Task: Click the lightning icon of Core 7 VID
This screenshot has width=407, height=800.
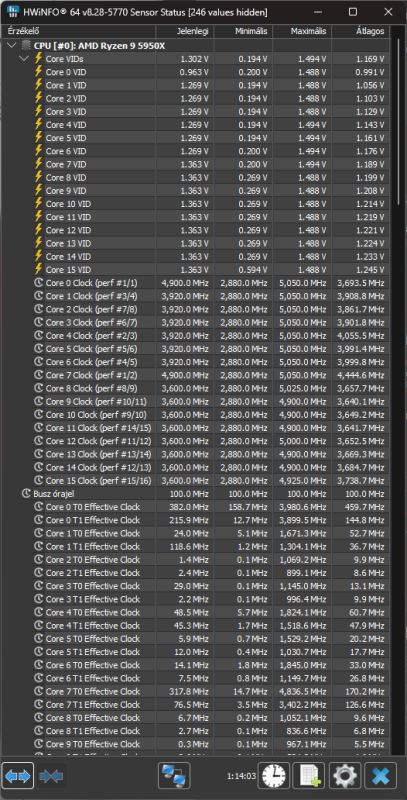Action: coord(38,164)
